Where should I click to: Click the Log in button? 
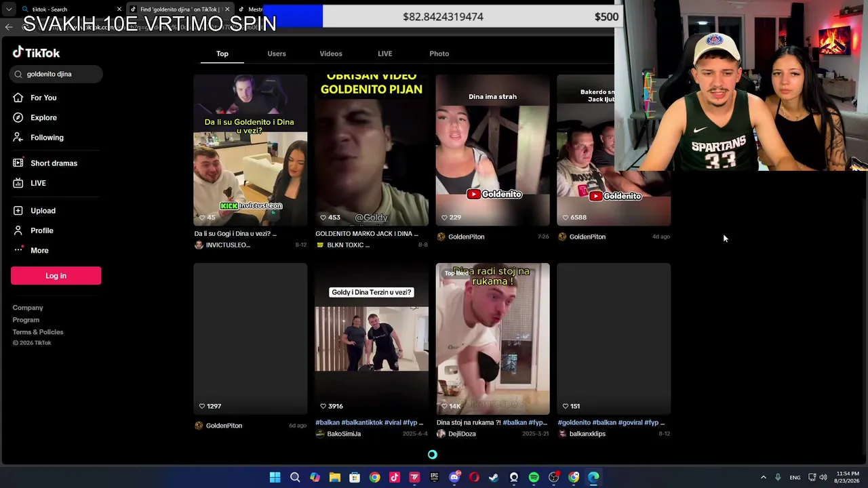pyautogui.click(x=56, y=276)
